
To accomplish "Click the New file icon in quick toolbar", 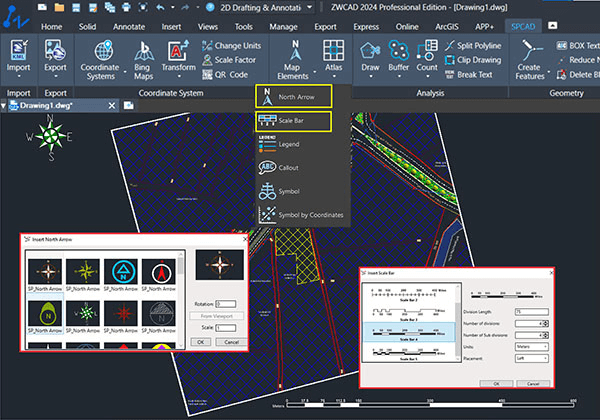I will tap(42, 7).
